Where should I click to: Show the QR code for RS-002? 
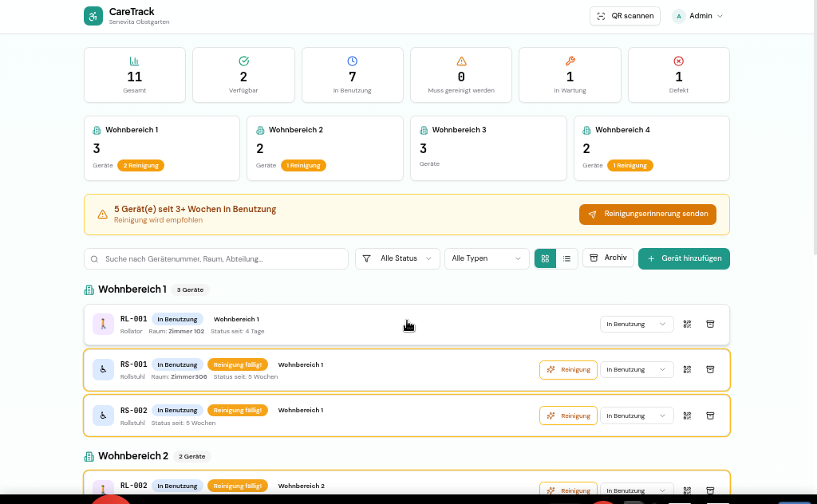[687, 415]
